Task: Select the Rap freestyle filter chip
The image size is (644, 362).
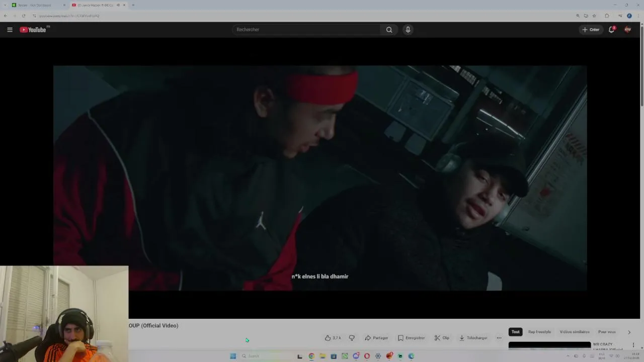Action: coord(539,332)
